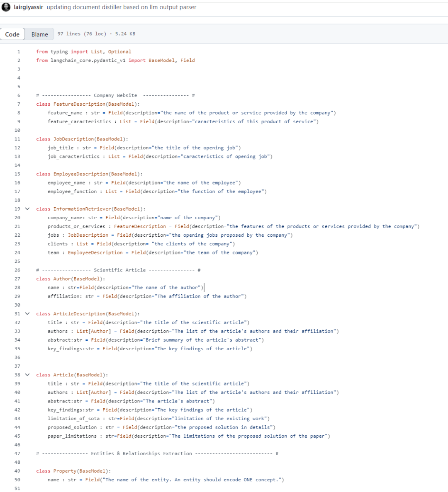The image size is (448, 492).
Task: Select line number 7 for FeatureDescription class
Action: [x=18, y=104]
